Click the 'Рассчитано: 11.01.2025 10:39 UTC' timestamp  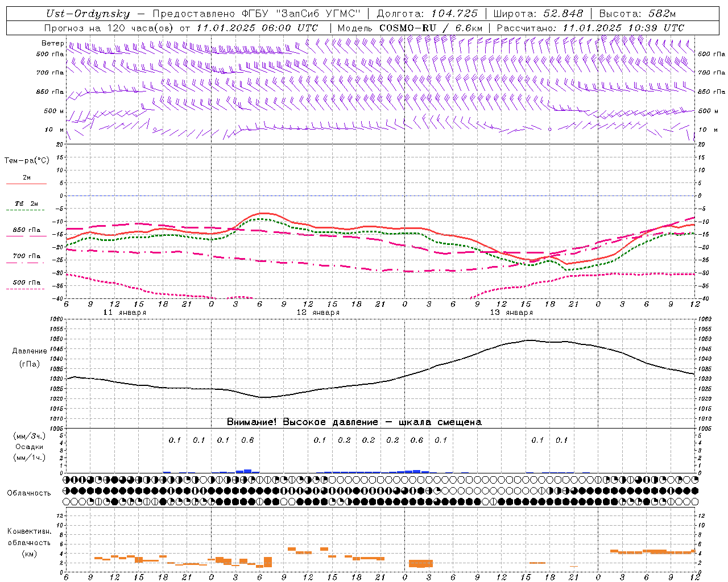click(x=590, y=28)
